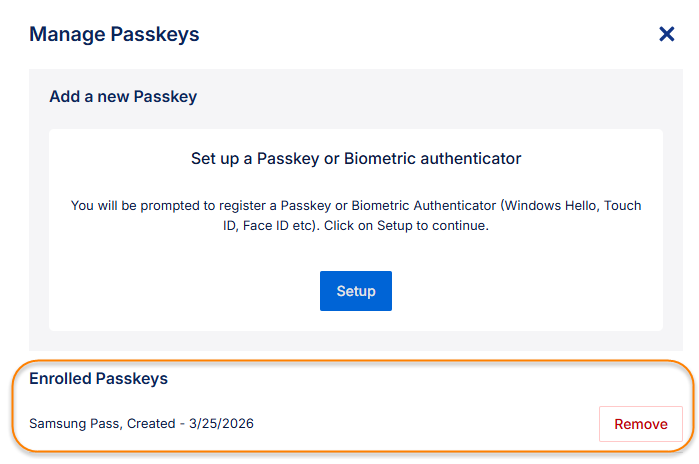
Task: Click the blue Setup button
Action: click(x=356, y=291)
